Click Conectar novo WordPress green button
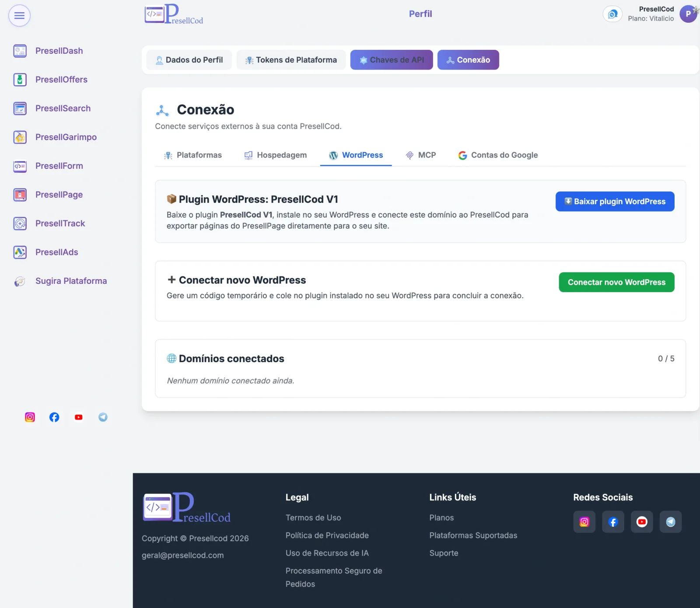The width and height of the screenshot is (700, 608). (x=617, y=283)
